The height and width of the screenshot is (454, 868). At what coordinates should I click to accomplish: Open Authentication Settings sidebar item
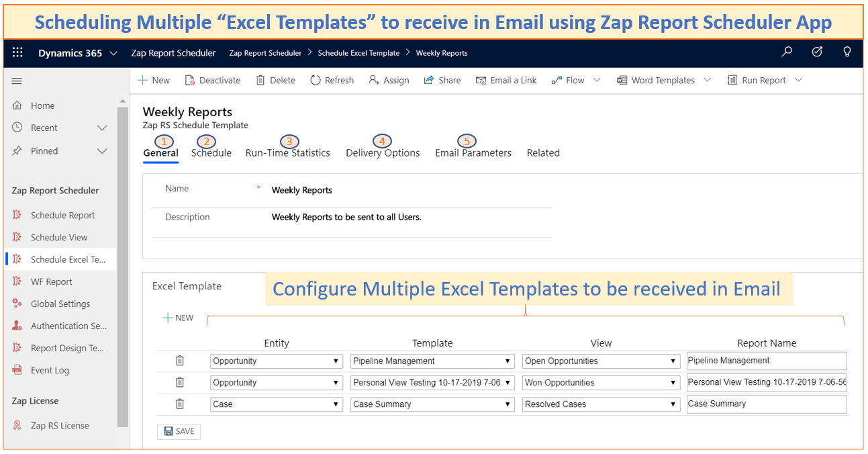[68, 326]
